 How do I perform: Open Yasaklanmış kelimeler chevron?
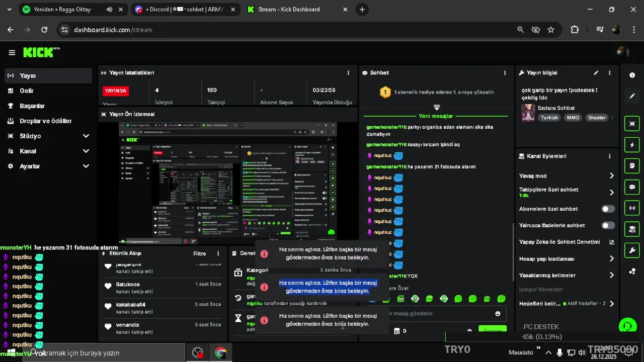pyautogui.click(x=612, y=276)
